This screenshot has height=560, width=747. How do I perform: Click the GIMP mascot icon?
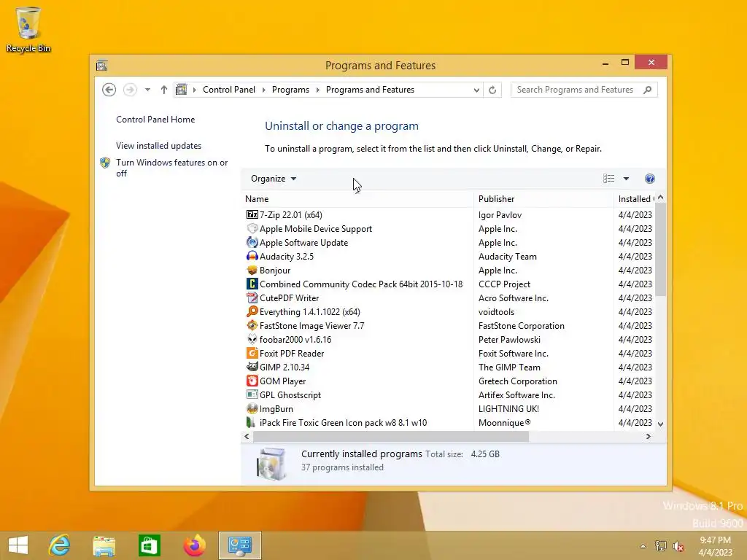pos(252,367)
